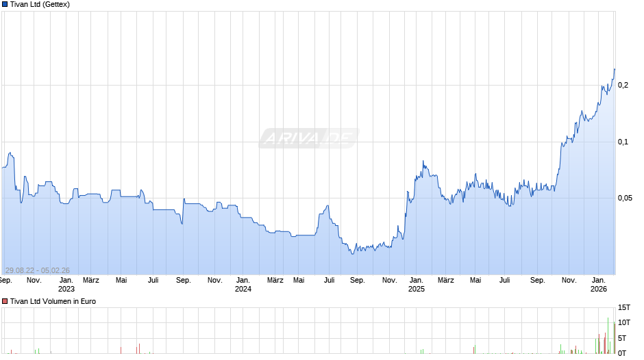Click the 'Jan. 2023' axis label

(66, 285)
